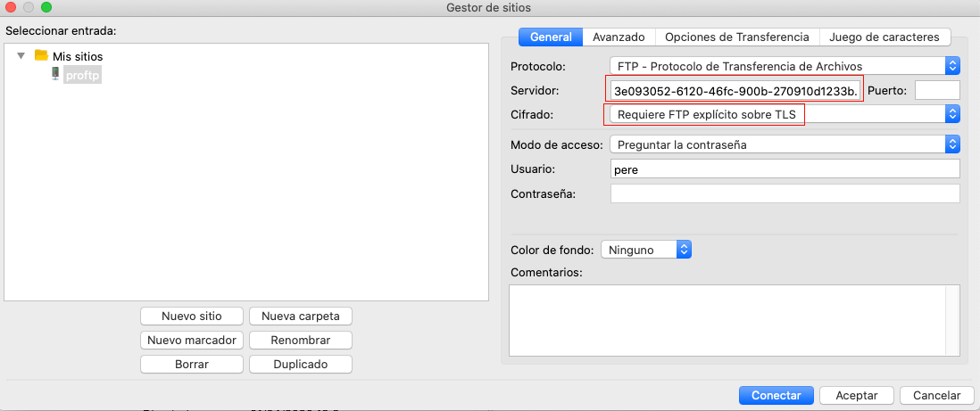This screenshot has width=980, height=411.
Task: Click the Comentarios label
Action: [546, 273]
